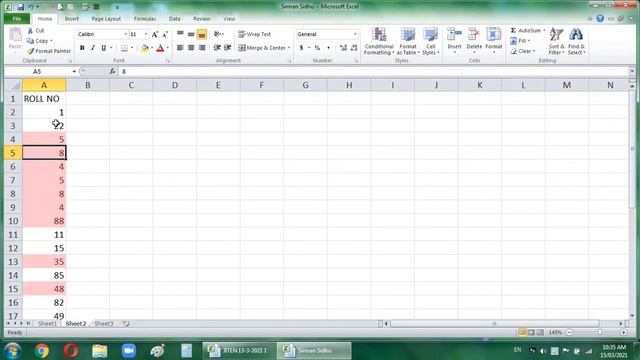Click the Insert Function fx button
The height and width of the screenshot is (360, 640).
pos(112,71)
